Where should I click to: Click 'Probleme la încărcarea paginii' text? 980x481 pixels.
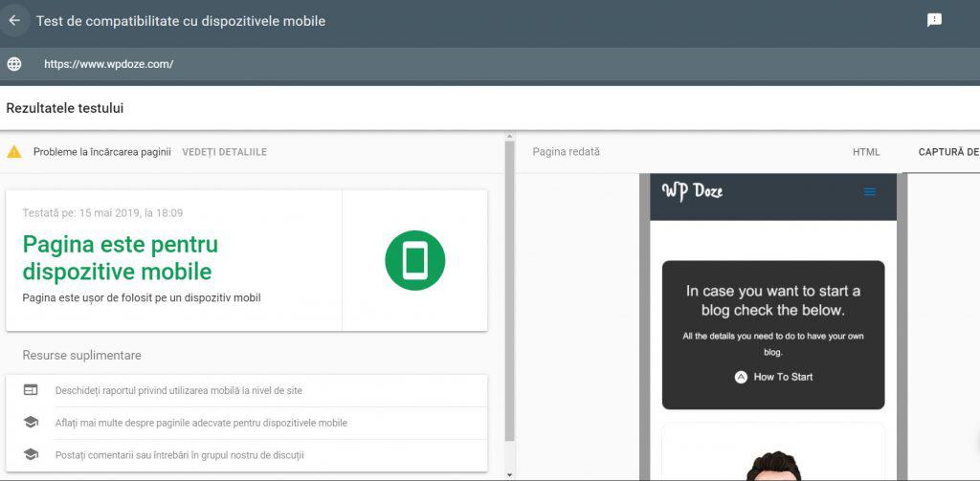tap(102, 152)
